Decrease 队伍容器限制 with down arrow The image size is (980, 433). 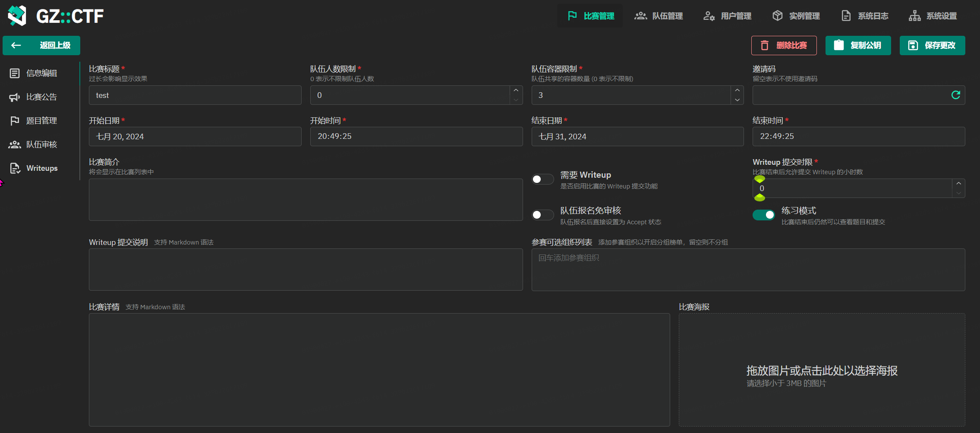[x=737, y=100]
